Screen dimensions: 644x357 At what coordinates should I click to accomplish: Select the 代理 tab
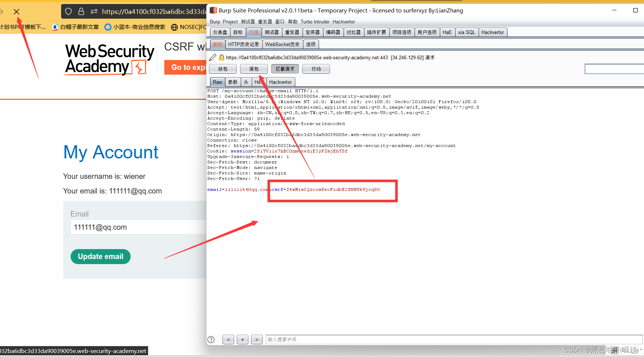point(254,32)
